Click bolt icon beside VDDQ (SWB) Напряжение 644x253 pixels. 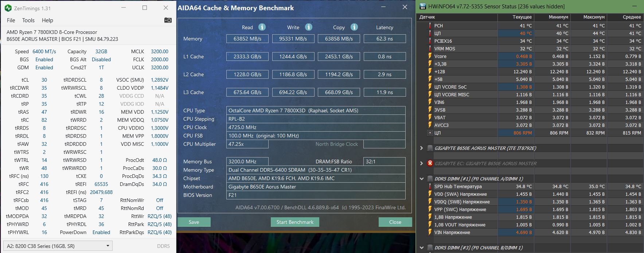point(430,202)
